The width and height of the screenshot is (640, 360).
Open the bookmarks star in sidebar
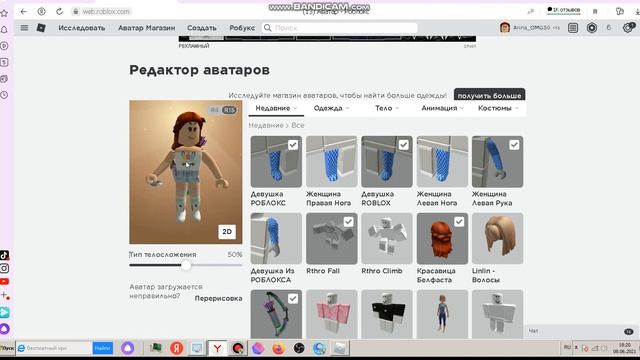pyautogui.click(x=4, y=13)
